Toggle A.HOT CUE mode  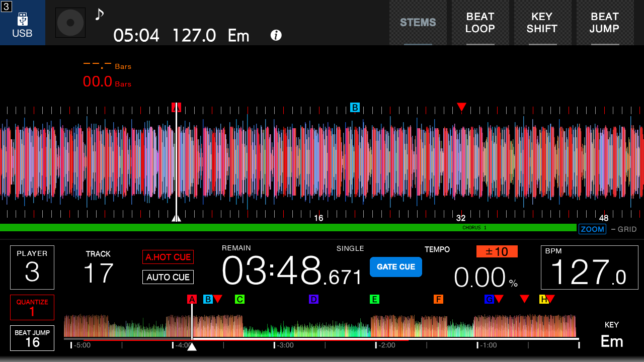point(168,257)
